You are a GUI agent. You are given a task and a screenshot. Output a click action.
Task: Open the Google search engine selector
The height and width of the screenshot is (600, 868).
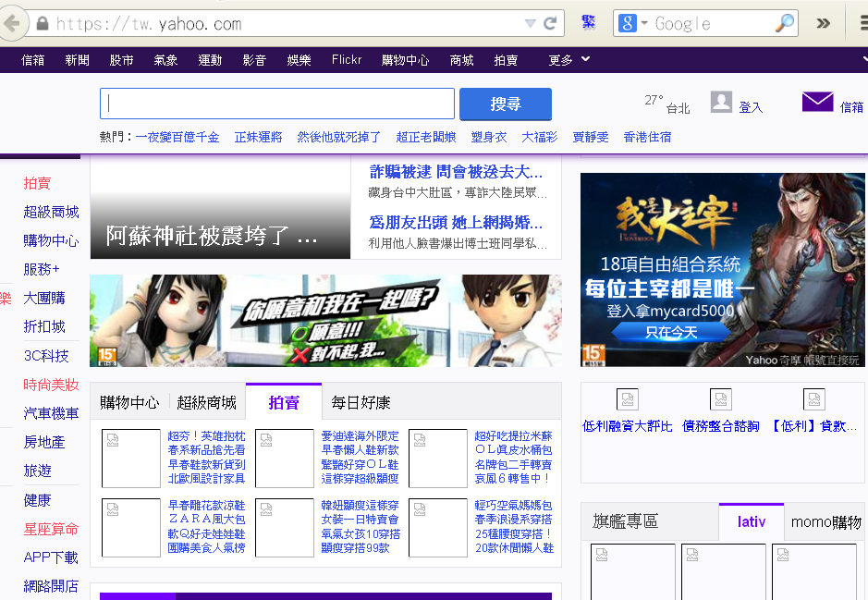[x=632, y=23]
